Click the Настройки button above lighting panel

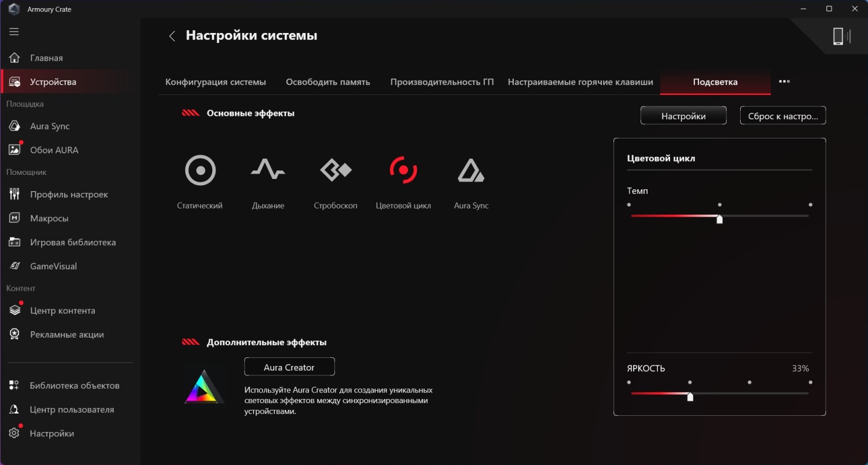tap(683, 116)
